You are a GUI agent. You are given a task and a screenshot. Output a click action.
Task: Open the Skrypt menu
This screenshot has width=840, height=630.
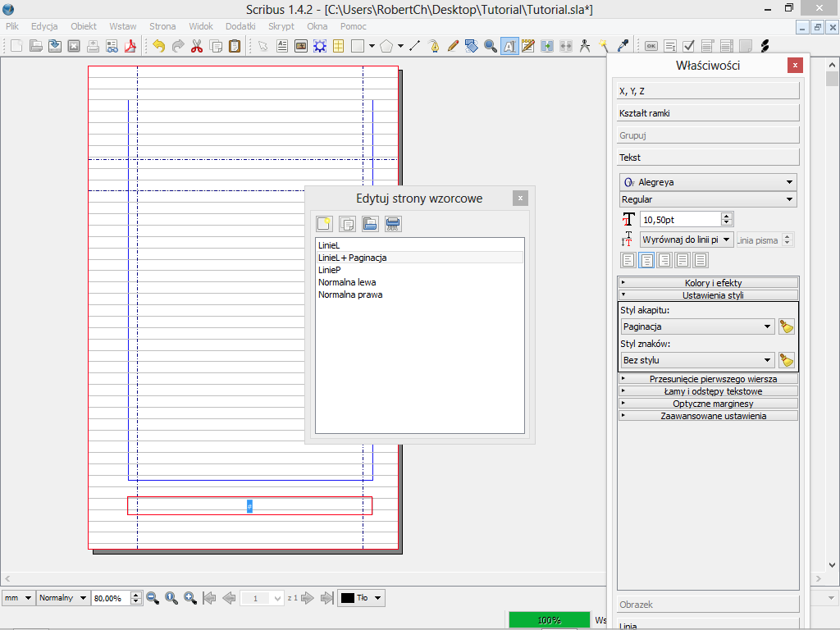coord(281,26)
